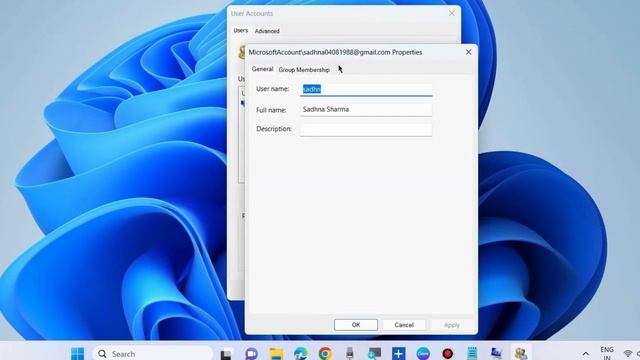Open Task View from the taskbar

[x=226, y=353]
